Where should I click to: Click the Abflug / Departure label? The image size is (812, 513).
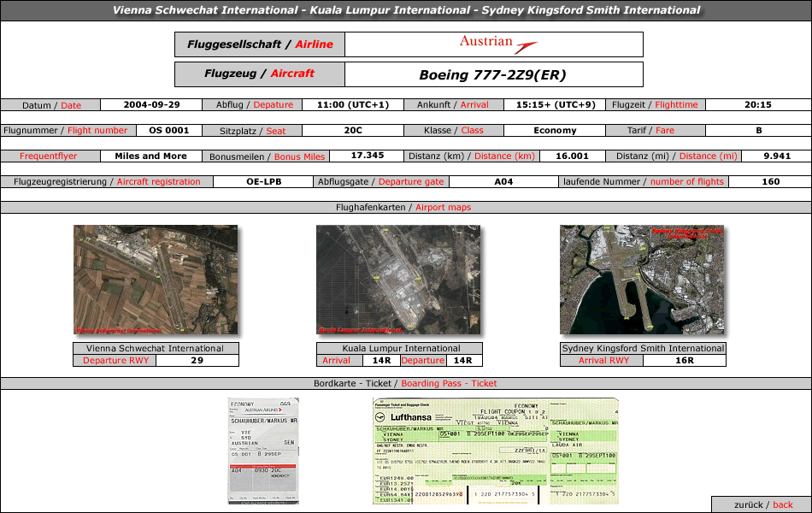(x=254, y=104)
